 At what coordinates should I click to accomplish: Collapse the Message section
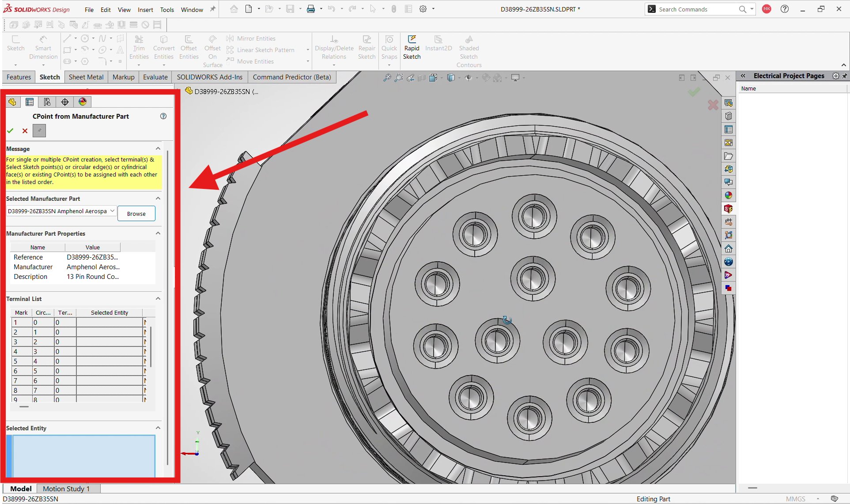coord(158,149)
